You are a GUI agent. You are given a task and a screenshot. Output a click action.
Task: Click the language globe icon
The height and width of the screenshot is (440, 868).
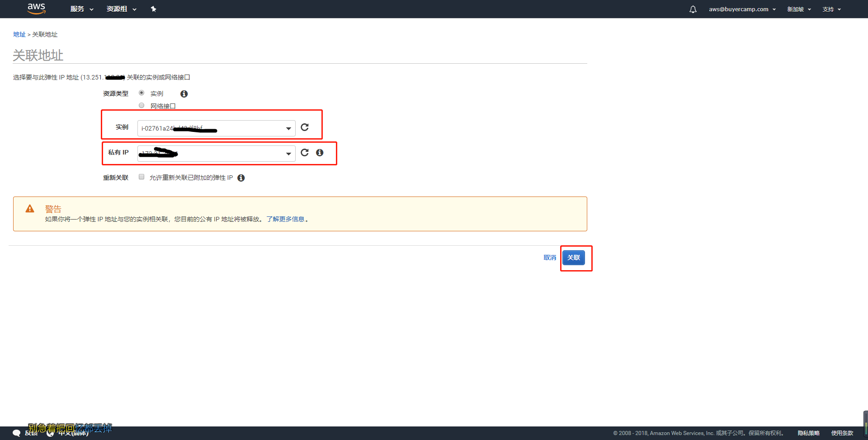[51, 433]
